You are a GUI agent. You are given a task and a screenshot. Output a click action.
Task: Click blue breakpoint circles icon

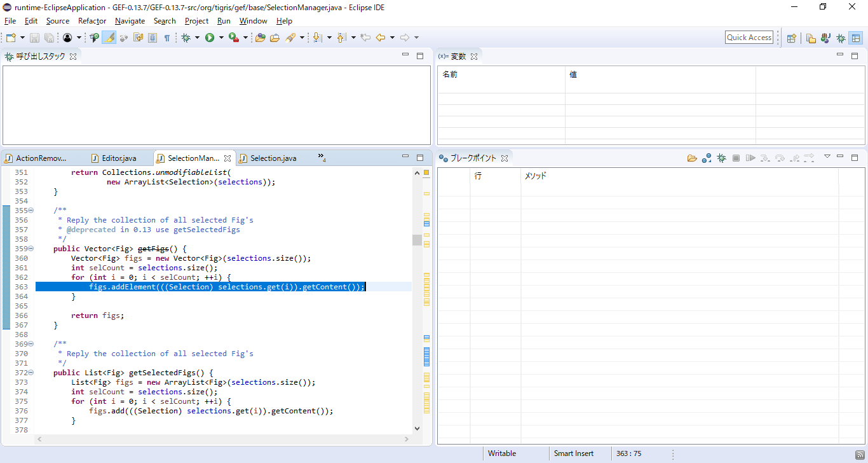click(707, 158)
